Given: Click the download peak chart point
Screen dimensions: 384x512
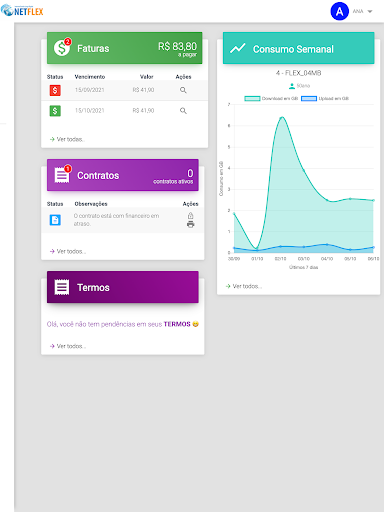Looking at the screenshot, I should pos(282,117).
